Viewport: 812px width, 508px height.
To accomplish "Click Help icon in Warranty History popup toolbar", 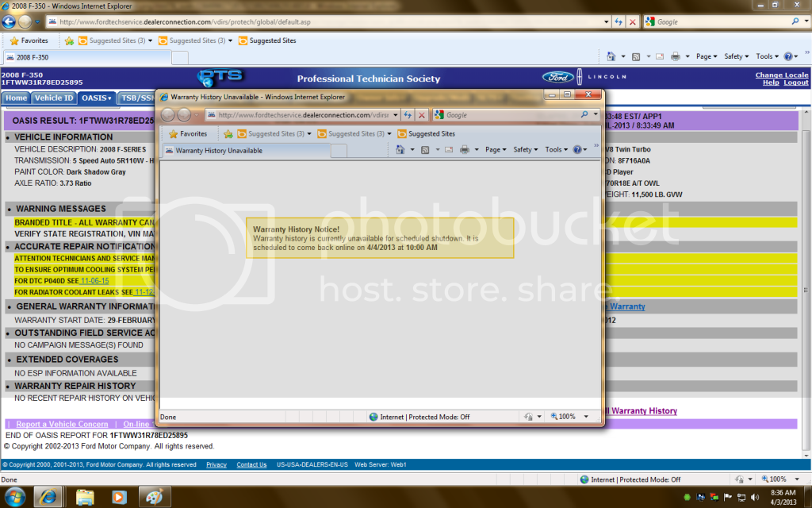I will (x=577, y=149).
